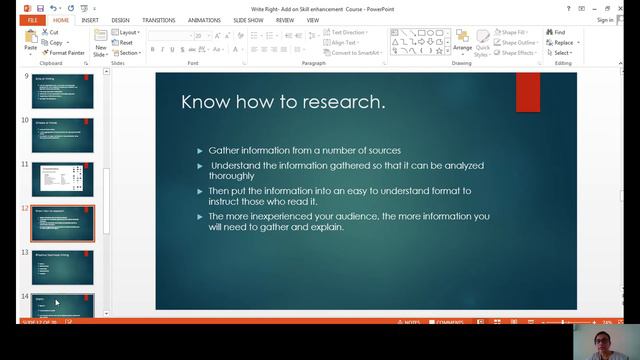Select the Rectangle shape in gallery
640x360 pixels.
(421, 33)
